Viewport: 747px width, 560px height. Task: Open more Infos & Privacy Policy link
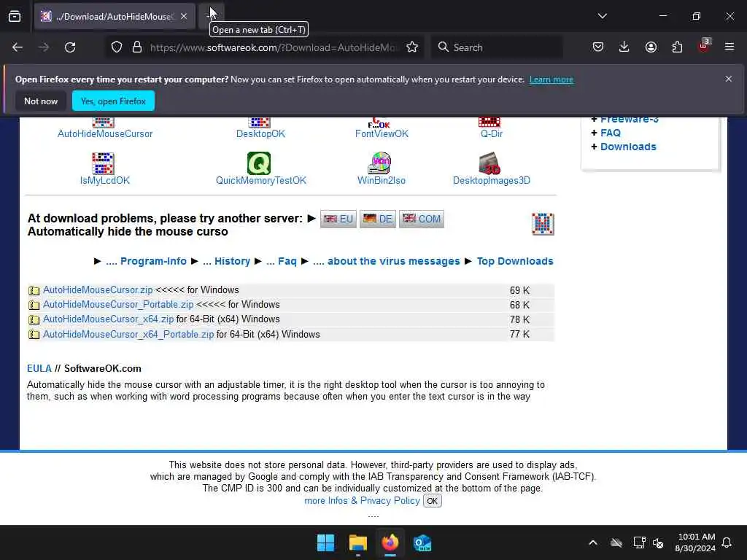click(x=362, y=500)
